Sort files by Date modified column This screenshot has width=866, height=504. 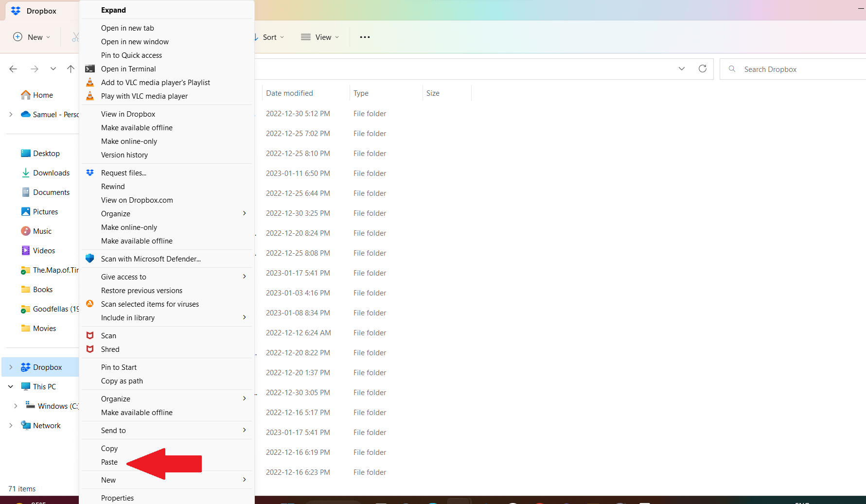pos(289,93)
